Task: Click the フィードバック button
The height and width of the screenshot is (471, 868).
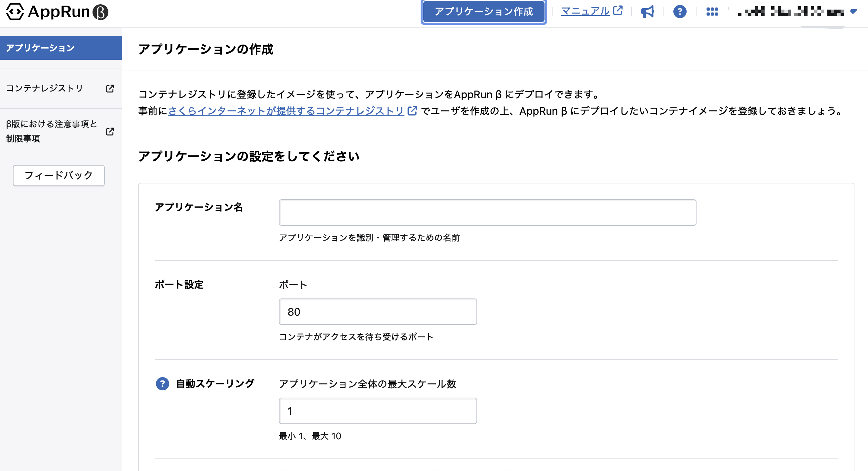Action: pyautogui.click(x=58, y=175)
